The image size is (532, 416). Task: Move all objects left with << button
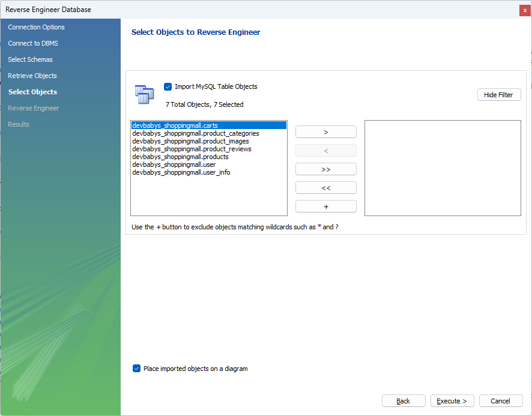tap(325, 188)
